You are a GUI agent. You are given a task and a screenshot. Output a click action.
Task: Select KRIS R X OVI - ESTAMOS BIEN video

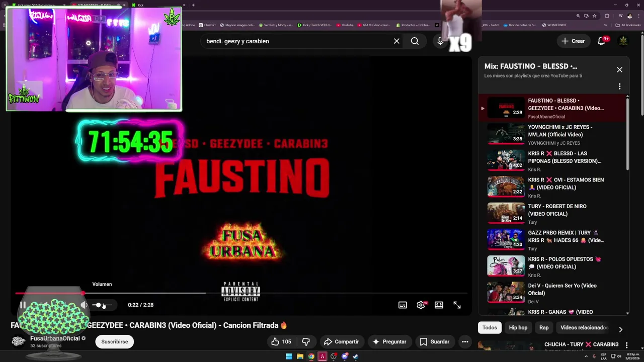[552, 188]
